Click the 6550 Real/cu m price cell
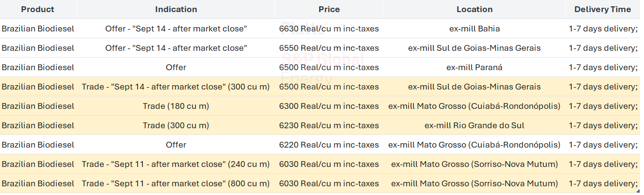Screen dimensions: 644x195 coord(329,48)
